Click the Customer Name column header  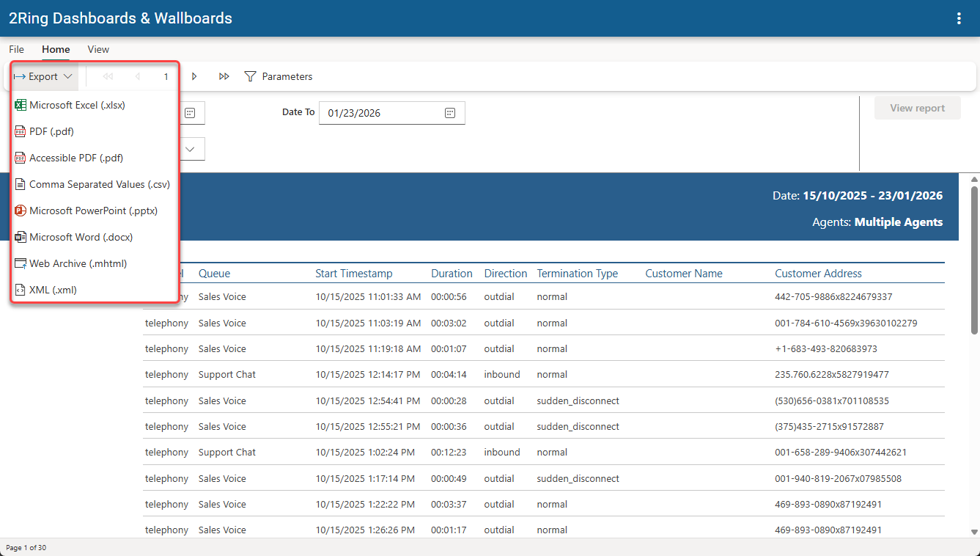click(x=684, y=274)
